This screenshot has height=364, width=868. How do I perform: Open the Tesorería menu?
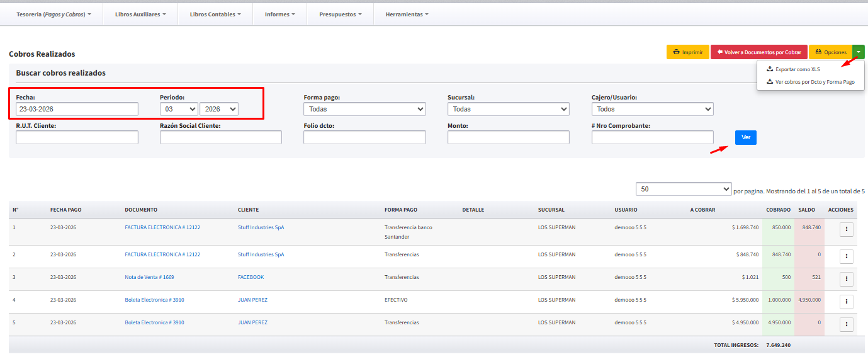tap(54, 14)
